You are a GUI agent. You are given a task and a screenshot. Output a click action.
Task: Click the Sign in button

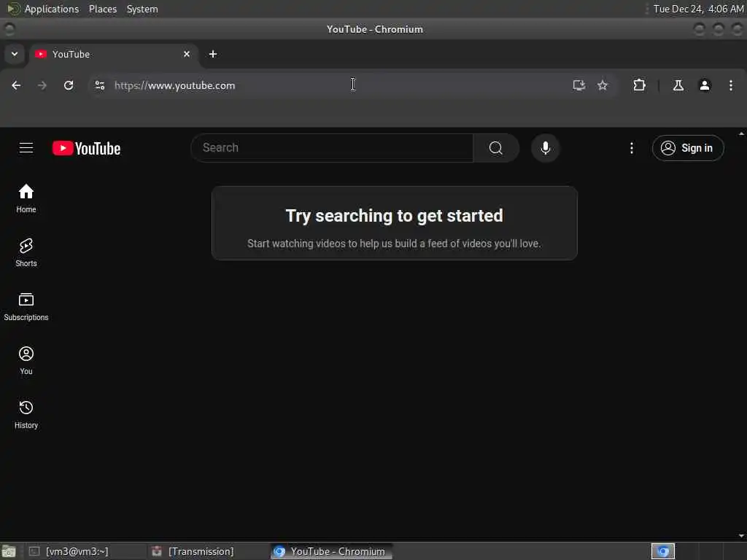click(x=688, y=148)
